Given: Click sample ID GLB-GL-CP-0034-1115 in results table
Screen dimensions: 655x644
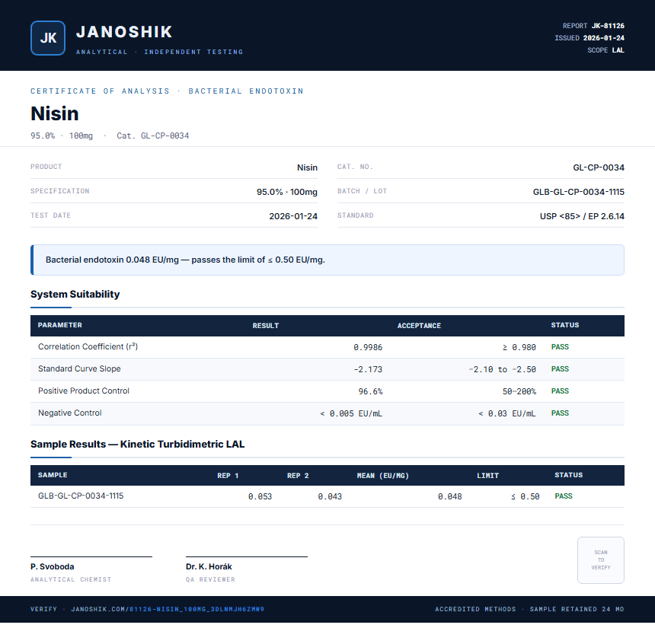Looking at the screenshot, I should pos(81,496).
